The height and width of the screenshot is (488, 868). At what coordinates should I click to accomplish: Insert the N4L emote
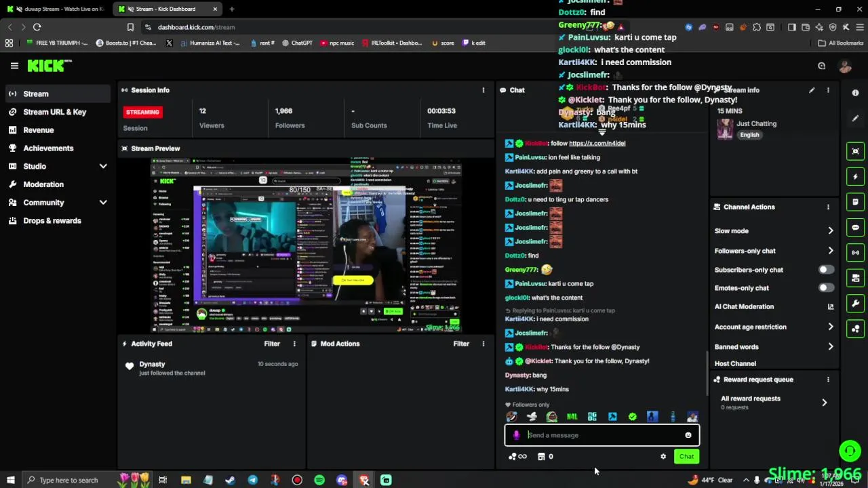[572, 417]
